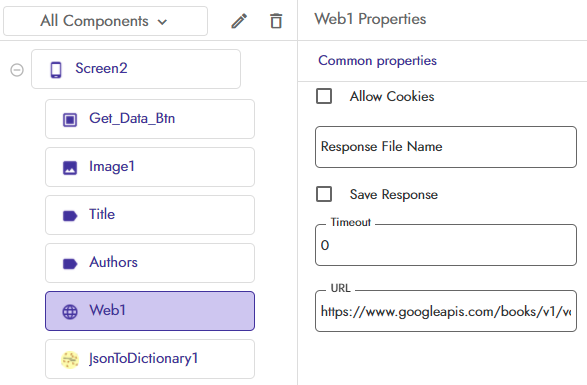Click the Save Response label text
Screen dimensions: 587x385
click(394, 194)
